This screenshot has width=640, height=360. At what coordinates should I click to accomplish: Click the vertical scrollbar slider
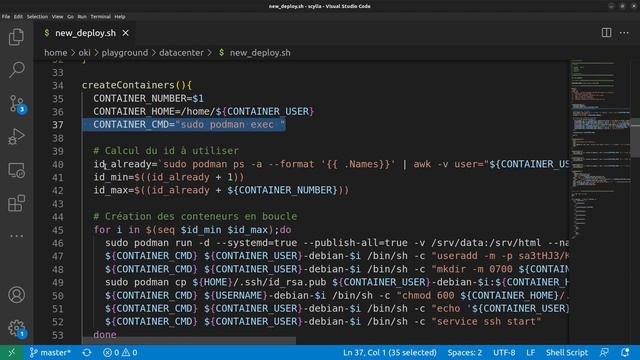pyautogui.click(x=635, y=138)
